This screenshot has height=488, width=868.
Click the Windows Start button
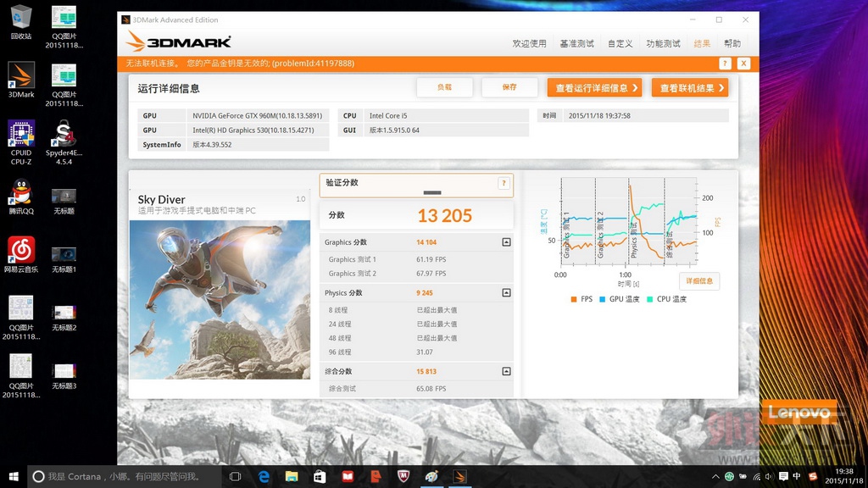[x=14, y=476]
